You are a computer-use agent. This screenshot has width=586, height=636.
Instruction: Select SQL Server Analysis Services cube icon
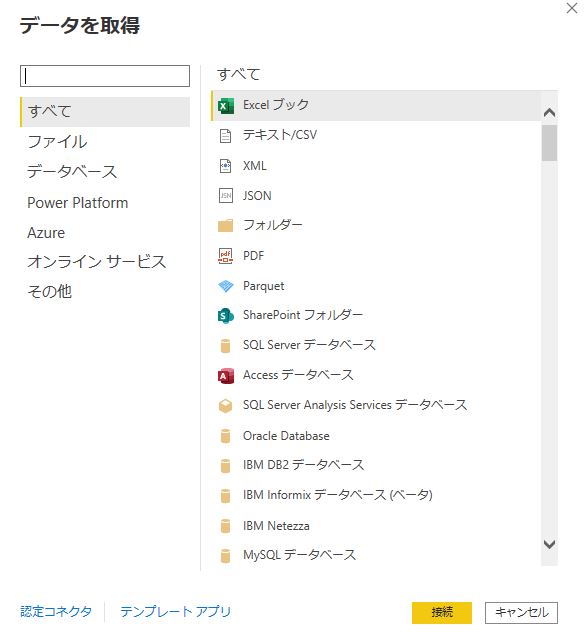(x=225, y=406)
